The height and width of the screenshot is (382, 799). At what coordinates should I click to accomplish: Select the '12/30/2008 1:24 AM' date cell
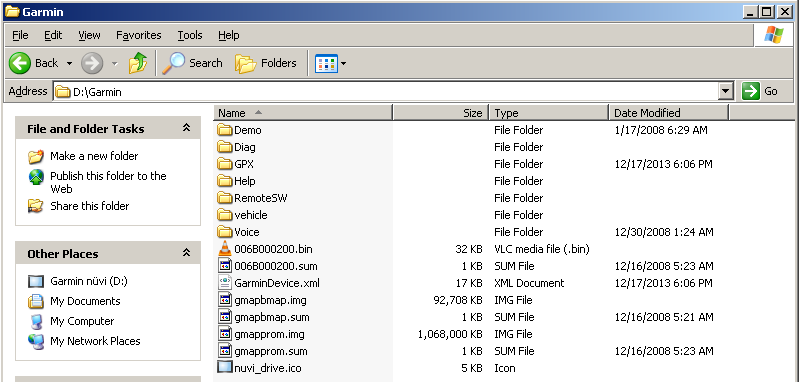point(664,232)
